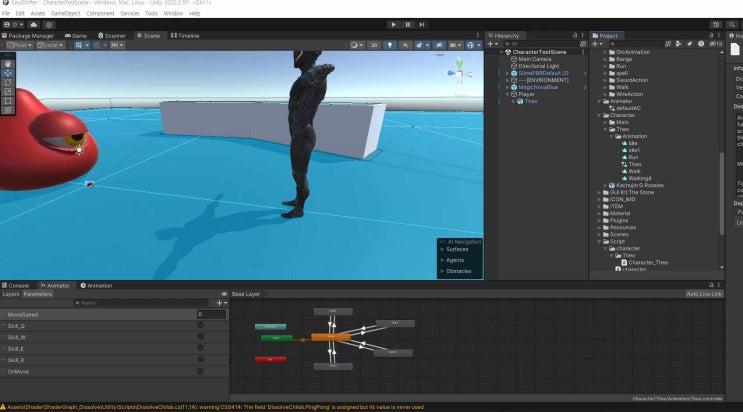Toggle scene lighting bulb icon
The image size is (743, 412).
(389, 45)
